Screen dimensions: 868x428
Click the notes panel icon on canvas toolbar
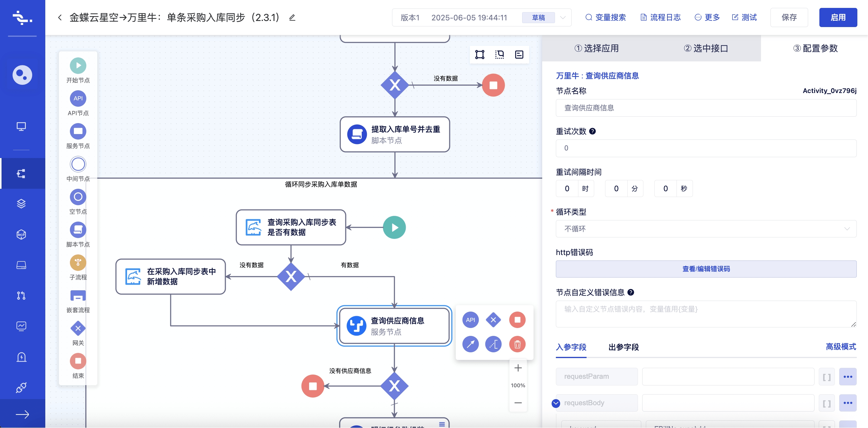(x=519, y=54)
